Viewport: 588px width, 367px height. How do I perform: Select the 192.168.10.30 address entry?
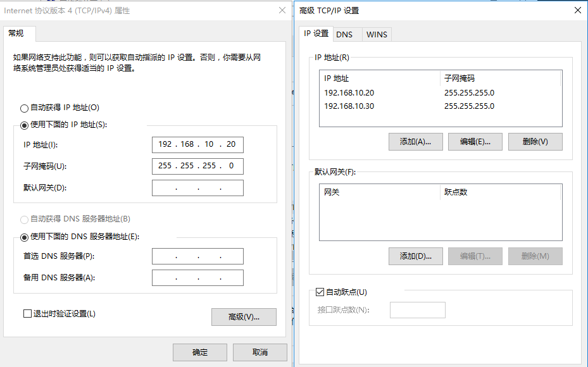349,106
